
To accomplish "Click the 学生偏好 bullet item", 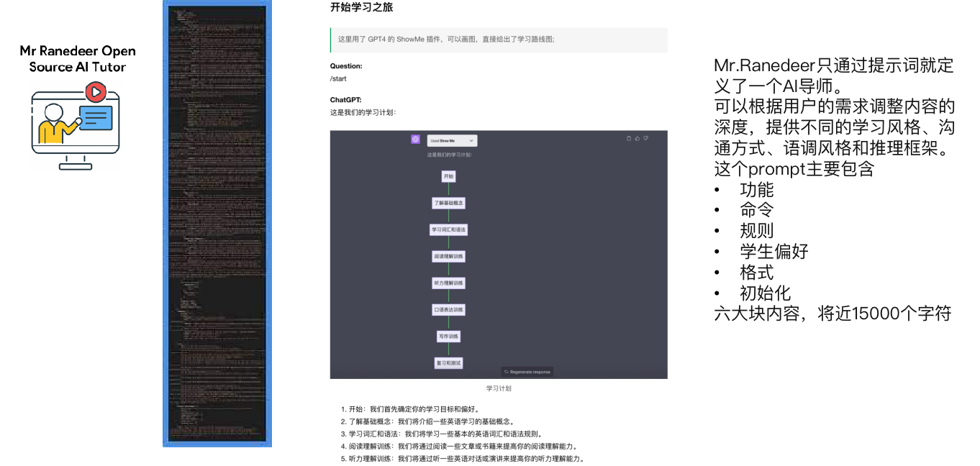I will pyautogui.click(x=774, y=252).
